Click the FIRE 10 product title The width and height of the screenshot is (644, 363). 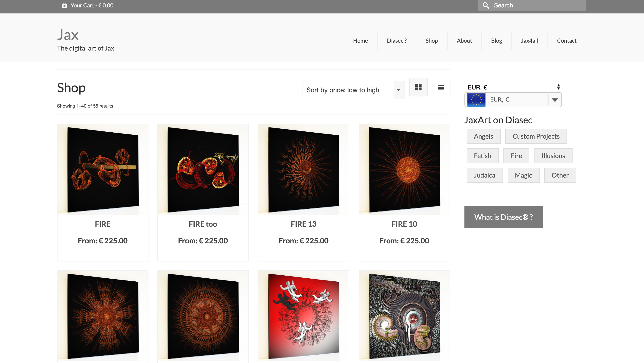(x=404, y=224)
